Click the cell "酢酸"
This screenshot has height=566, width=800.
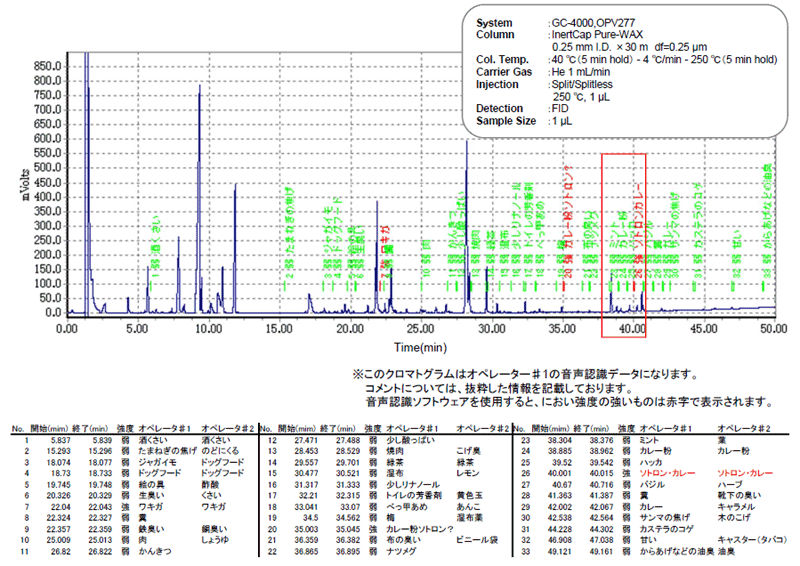point(210,485)
